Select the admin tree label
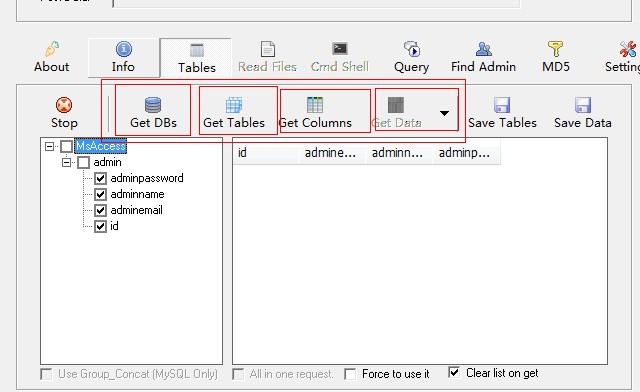Image resolution: width=640 pixels, height=392 pixels. (107, 163)
